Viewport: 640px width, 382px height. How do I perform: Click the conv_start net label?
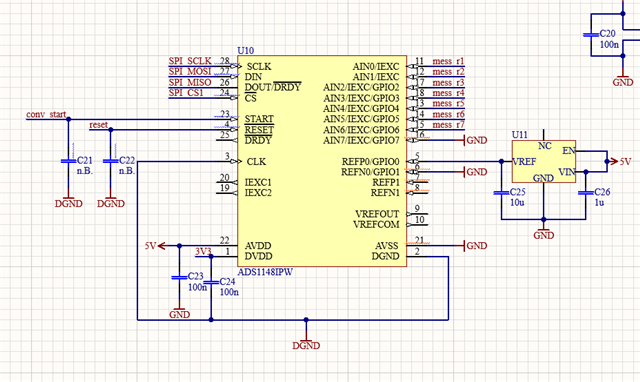[x=46, y=114]
